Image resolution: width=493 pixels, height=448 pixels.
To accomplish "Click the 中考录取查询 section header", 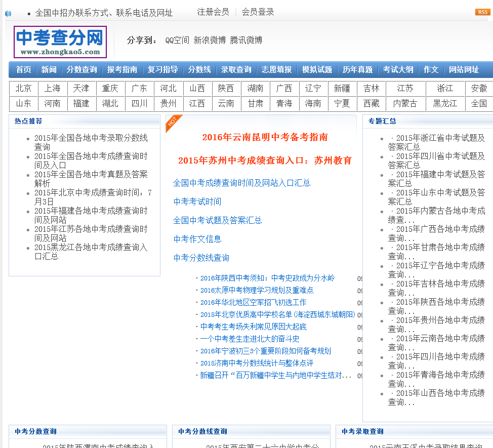I will pos(363,432).
